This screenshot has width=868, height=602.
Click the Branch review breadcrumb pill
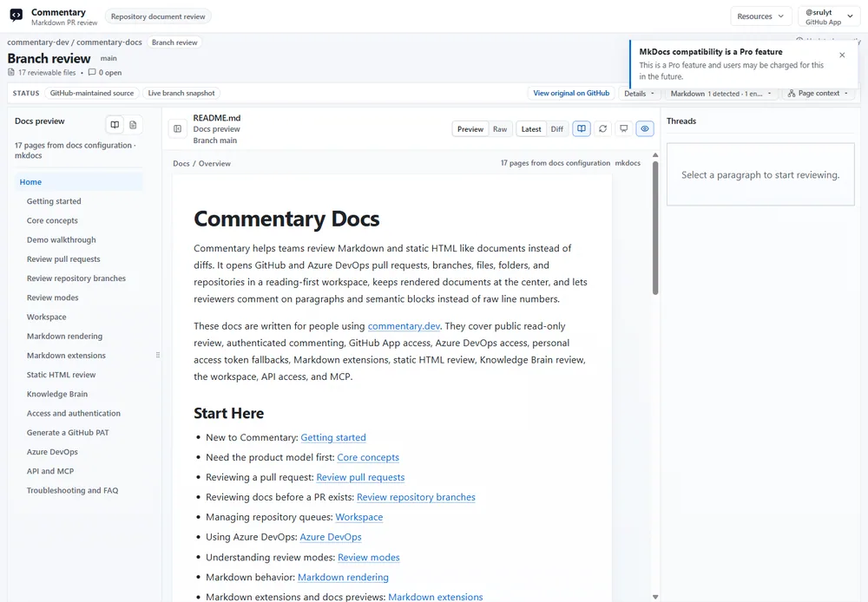[174, 43]
